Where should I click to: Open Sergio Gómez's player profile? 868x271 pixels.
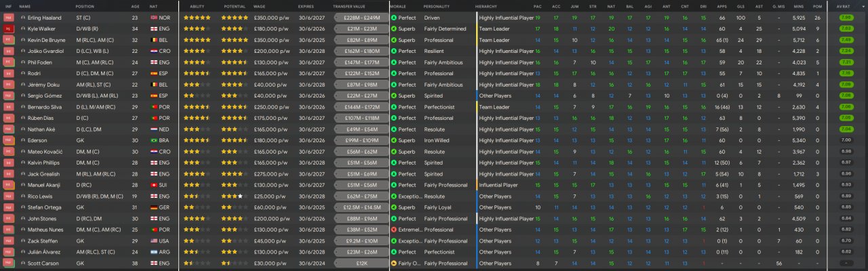pos(43,96)
